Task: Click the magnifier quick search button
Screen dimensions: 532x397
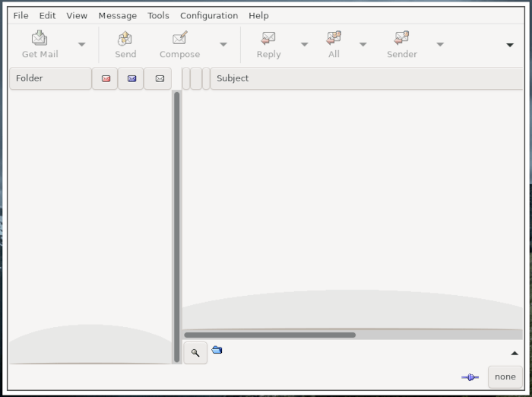Action: tap(195, 353)
